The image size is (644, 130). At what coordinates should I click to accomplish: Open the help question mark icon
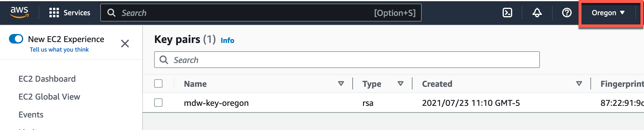click(567, 13)
